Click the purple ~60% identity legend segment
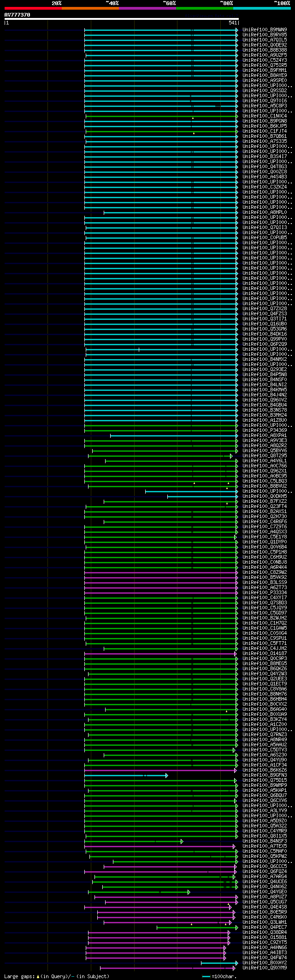Screen dimensions: 295x980 tap(147, 8)
